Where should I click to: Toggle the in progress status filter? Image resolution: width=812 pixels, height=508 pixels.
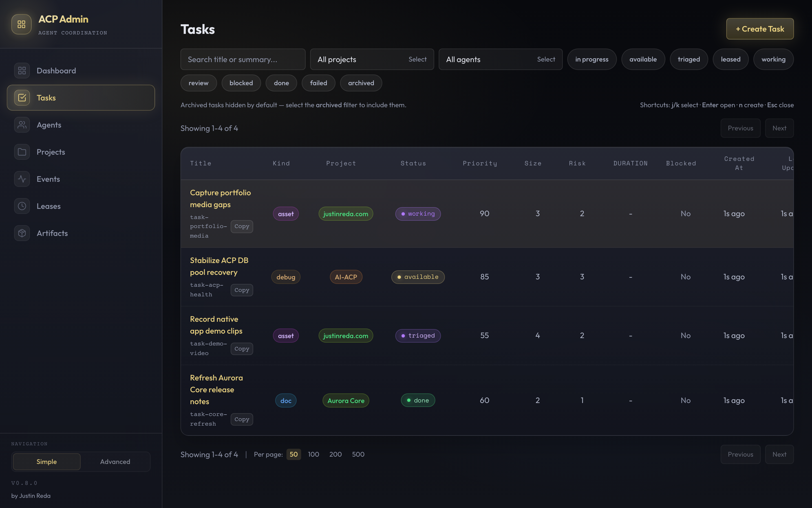(x=592, y=59)
